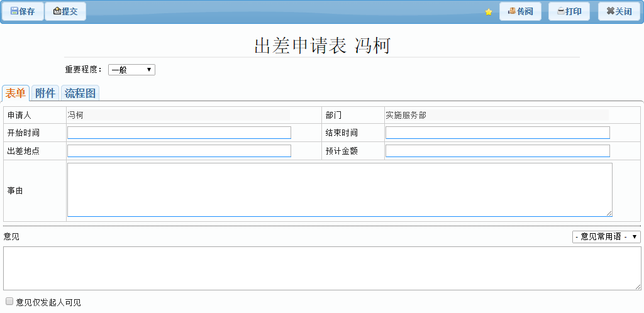
Task: Close the form with 关闭 button
Action: coord(619,11)
